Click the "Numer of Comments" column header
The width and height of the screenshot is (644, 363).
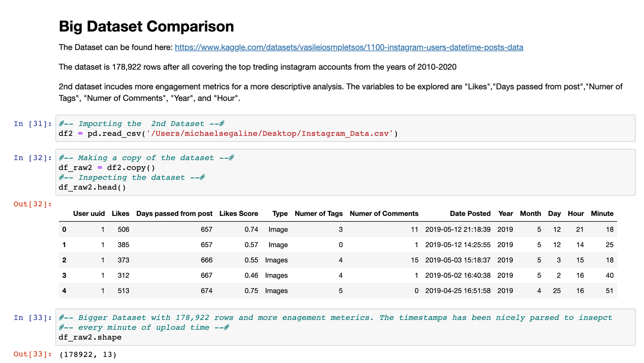384,213
